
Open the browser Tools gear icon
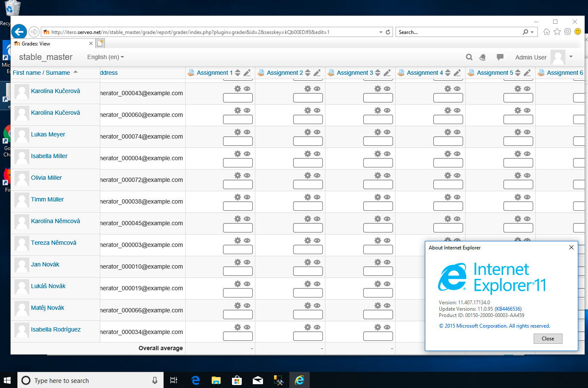[568, 32]
